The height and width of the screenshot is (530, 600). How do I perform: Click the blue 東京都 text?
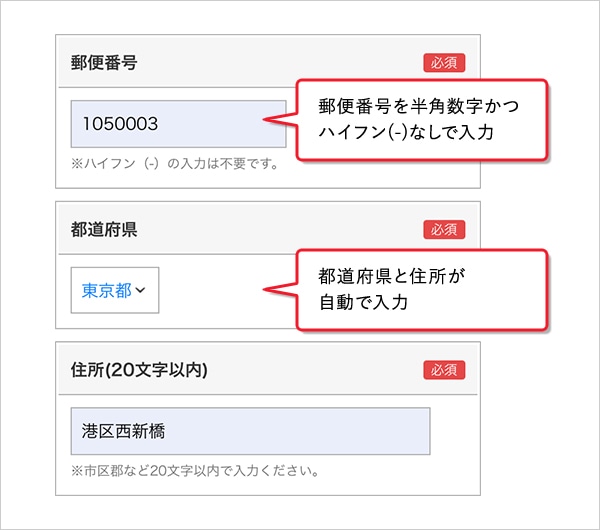point(107,291)
